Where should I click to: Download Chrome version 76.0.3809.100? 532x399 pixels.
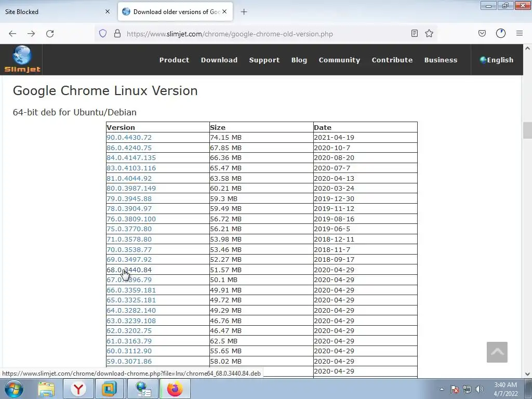[x=131, y=219]
